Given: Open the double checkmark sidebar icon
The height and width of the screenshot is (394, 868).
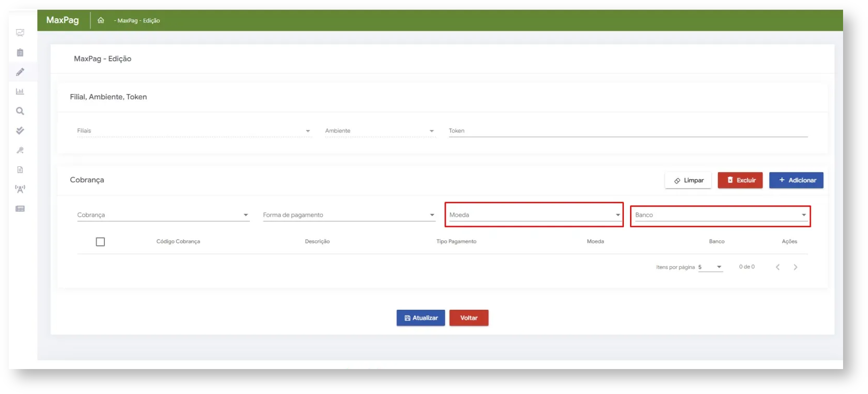Looking at the screenshot, I should [20, 130].
